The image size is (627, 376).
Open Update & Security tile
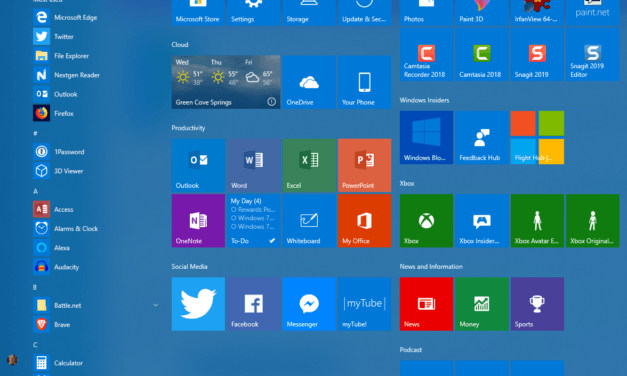(x=365, y=12)
